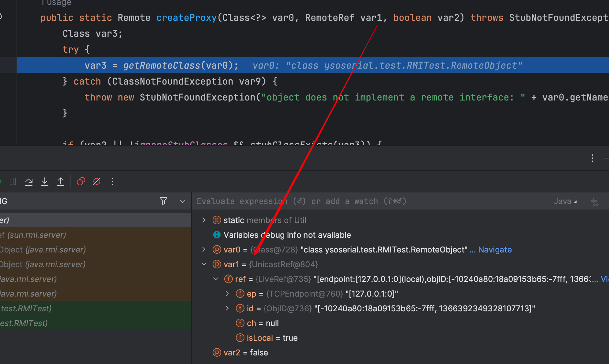The height and width of the screenshot is (364, 609).
Task: Click the Navigate link for var0
Action: (x=495, y=250)
